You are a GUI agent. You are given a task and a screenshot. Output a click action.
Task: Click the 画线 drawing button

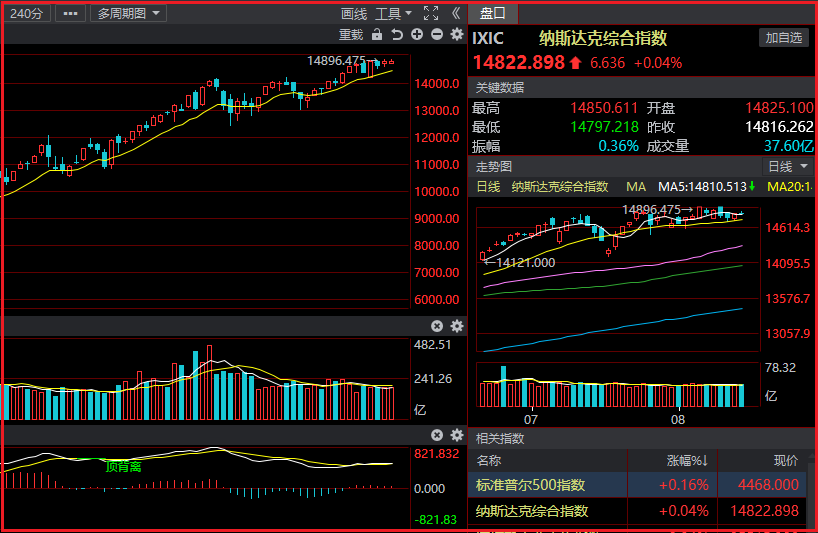click(x=354, y=14)
